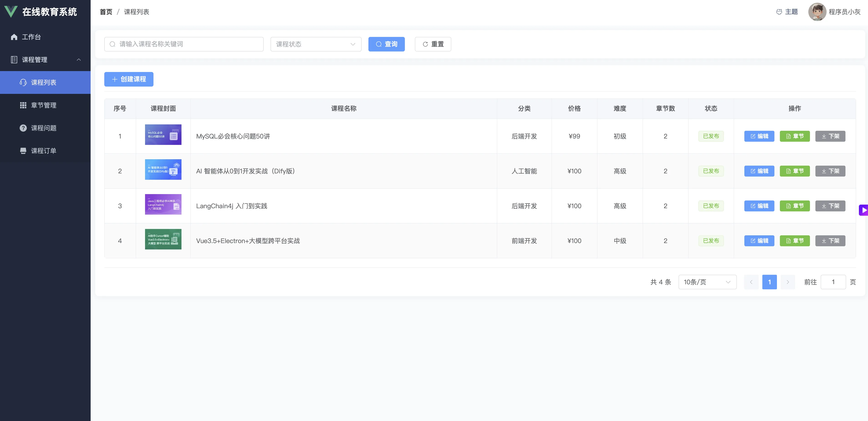Click the LangChain4j course cover thumbnail
The image size is (868, 421).
(x=163, y=204)
